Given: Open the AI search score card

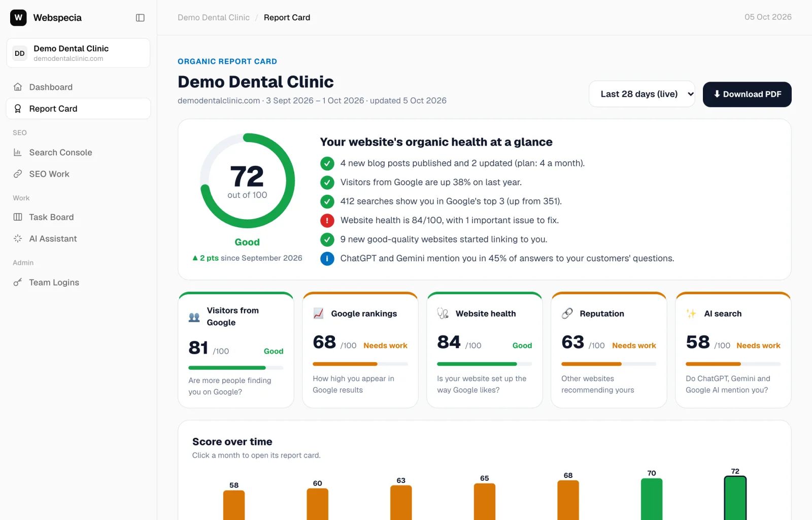Looking at the screenshot, I should click(733, 350).
